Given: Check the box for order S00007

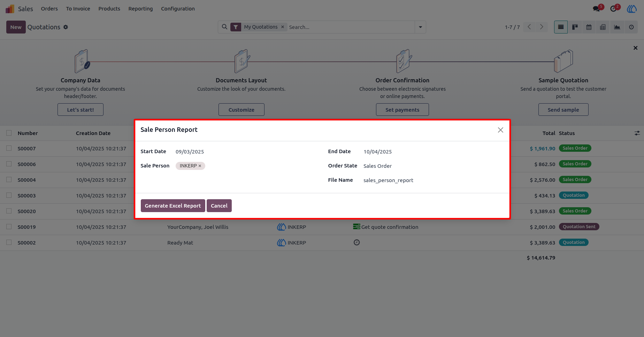Looking at the screenshot, I should pyautogui.click(x=9, y=148).
